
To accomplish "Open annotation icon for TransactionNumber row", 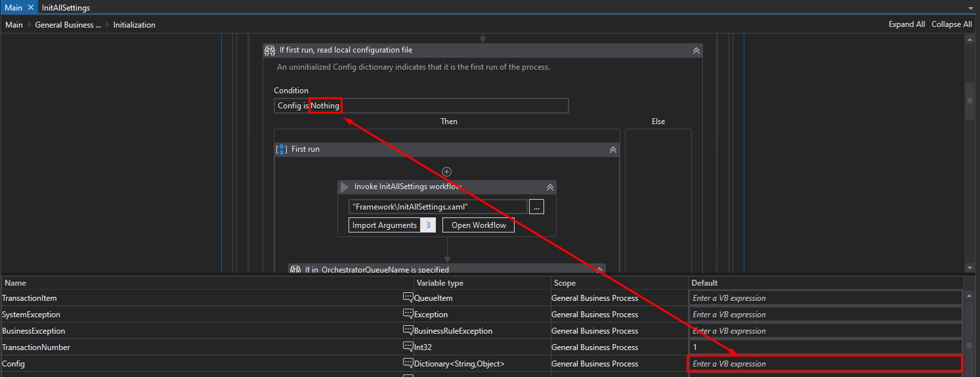I will click(x=408, y=347).
